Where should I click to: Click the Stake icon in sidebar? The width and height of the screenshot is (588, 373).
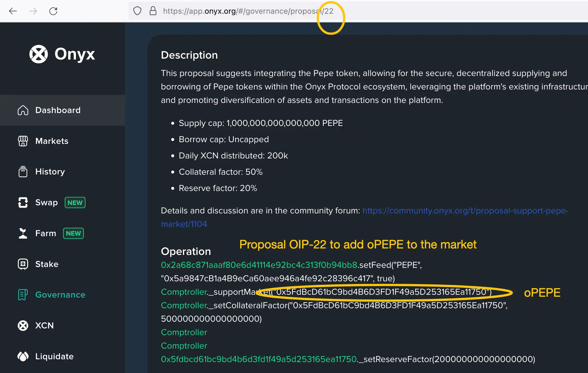point(22,264)
